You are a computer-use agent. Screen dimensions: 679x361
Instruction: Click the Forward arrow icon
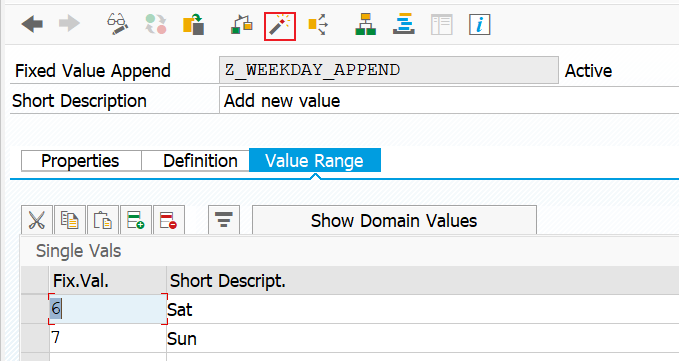point(69,24)
